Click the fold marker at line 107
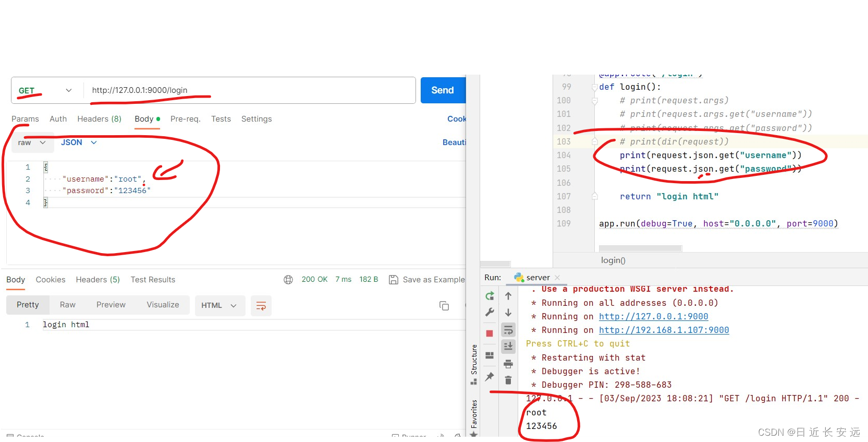Image resolution: width=868 pixels, height=442 pixels. click(594, 196)
